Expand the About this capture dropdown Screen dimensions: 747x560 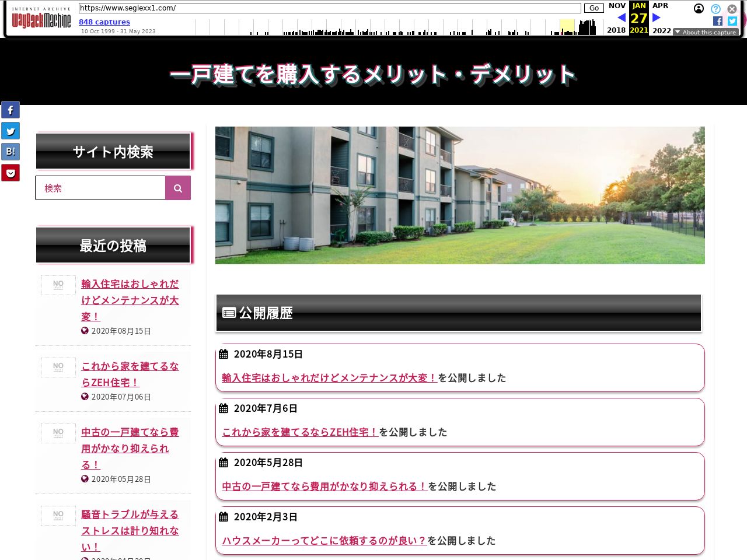point(706,32)
